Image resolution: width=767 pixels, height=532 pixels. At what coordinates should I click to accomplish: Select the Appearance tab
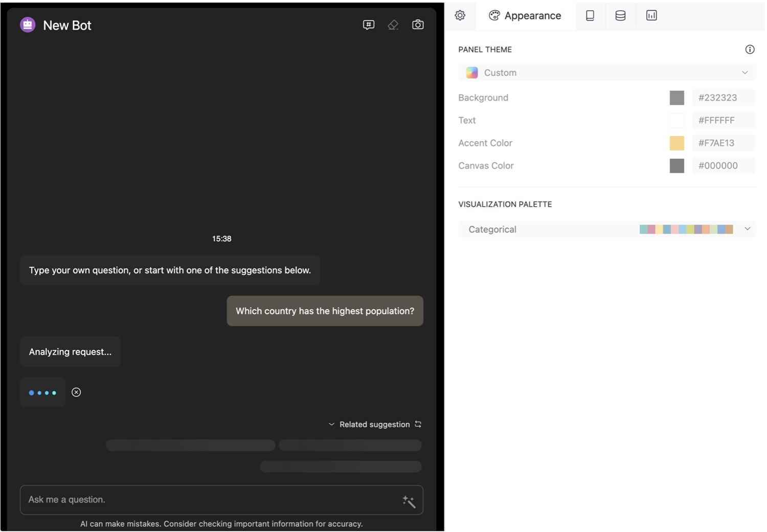point(525,16)
